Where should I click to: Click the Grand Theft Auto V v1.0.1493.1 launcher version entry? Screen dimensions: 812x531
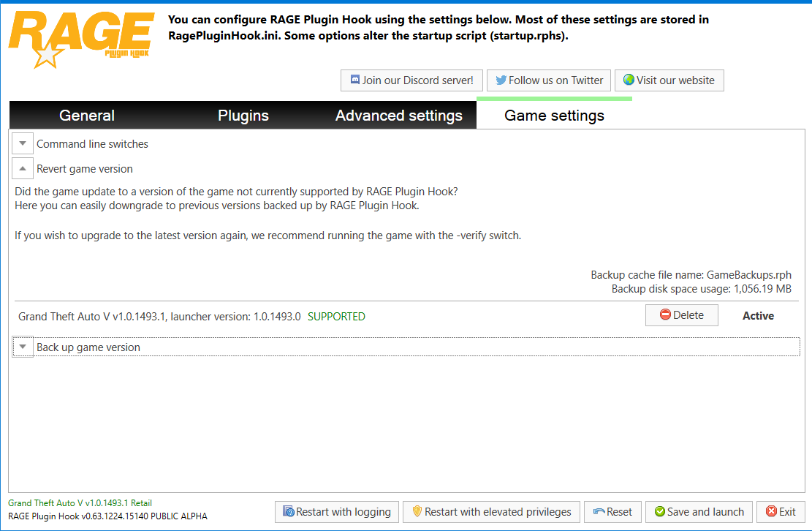[x=159, y=317]
